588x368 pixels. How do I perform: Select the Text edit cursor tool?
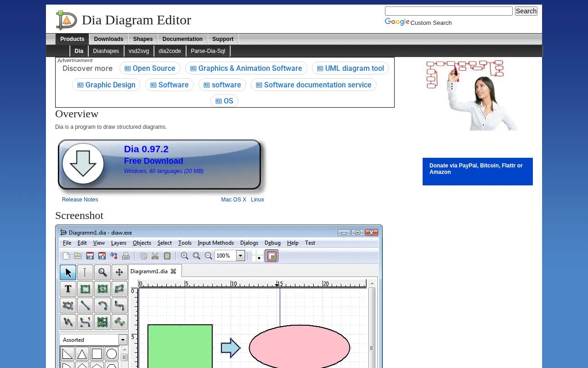coord(85,272)
